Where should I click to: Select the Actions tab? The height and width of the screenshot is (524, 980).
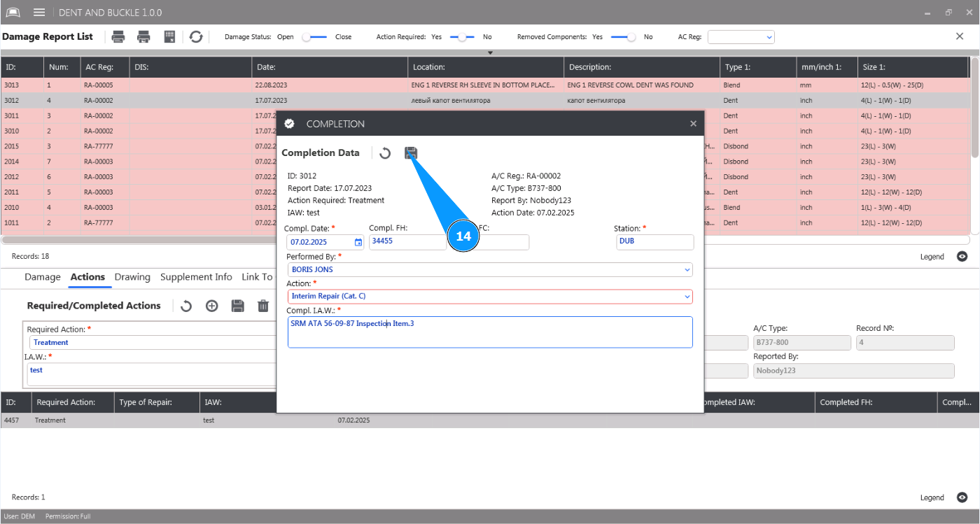coord(87,278)
